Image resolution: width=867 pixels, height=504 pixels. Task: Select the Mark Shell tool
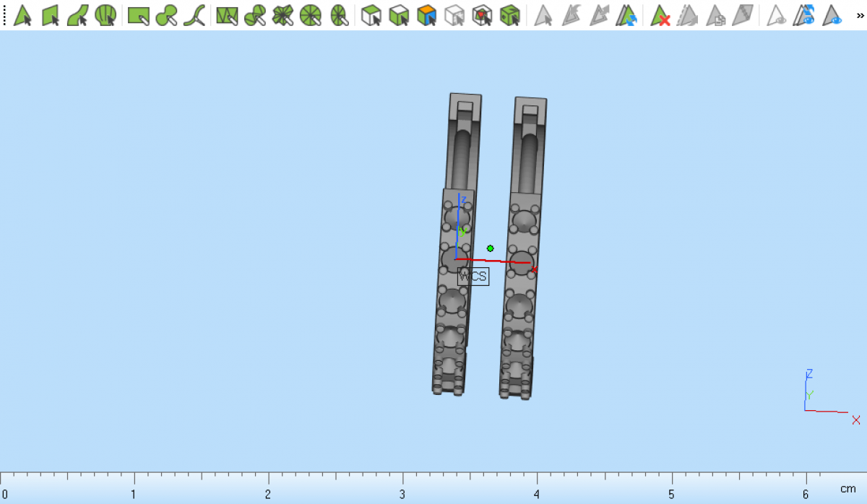106,15
